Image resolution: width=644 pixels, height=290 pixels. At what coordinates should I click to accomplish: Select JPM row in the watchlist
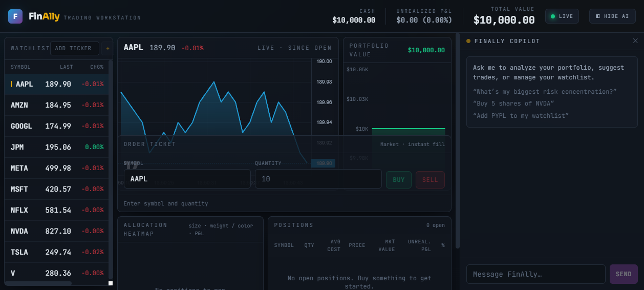point(56,147)
